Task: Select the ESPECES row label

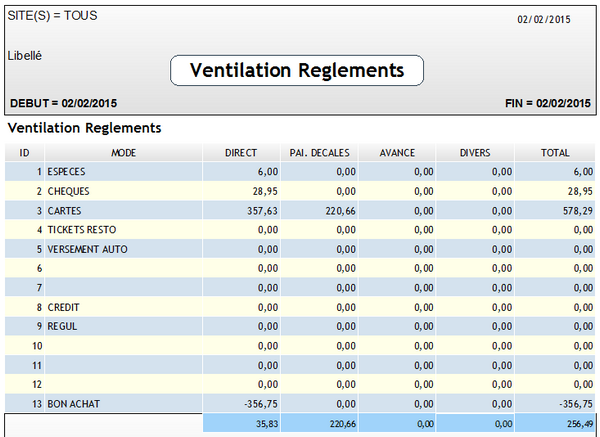Action: click(67, 172)
